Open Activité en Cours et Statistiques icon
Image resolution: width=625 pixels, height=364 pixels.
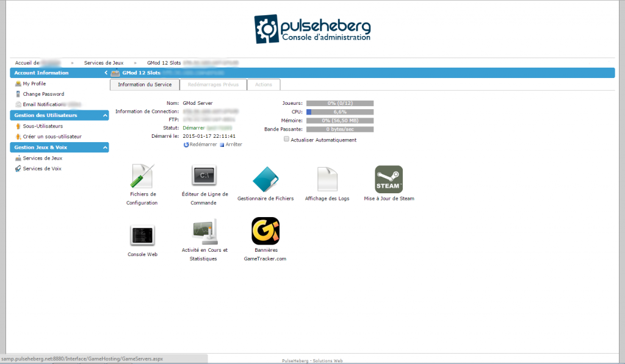pos(204,232)
